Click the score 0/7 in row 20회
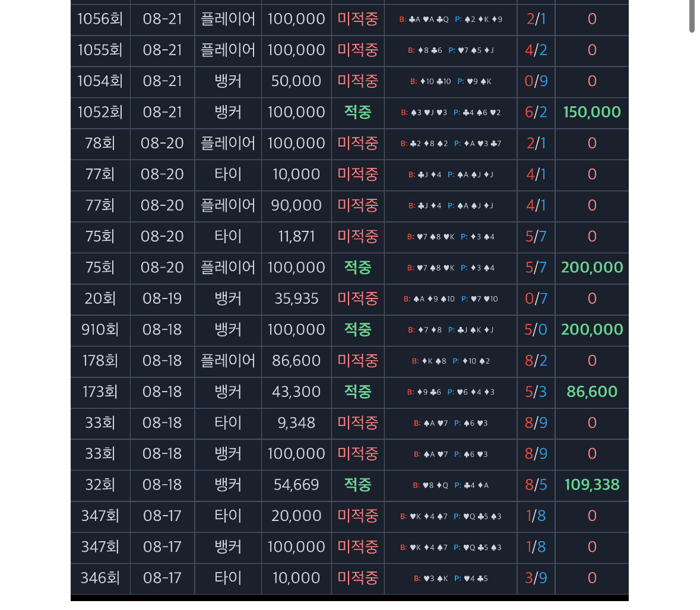This screenshot has height=610, width=700. click(x=536, y=298)
